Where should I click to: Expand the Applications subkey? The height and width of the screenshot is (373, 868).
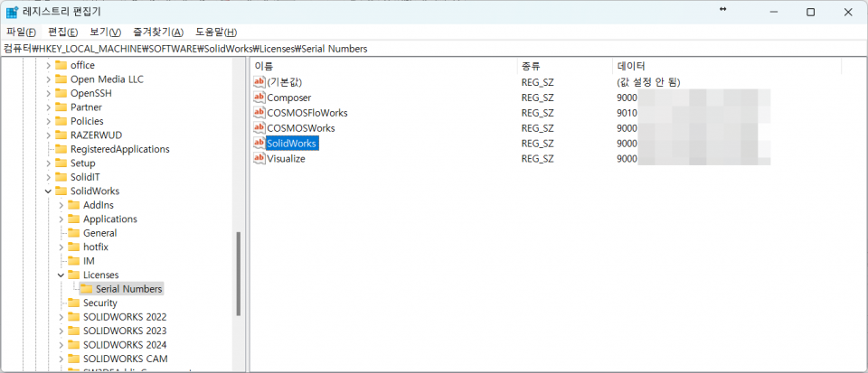click(61, 219)
